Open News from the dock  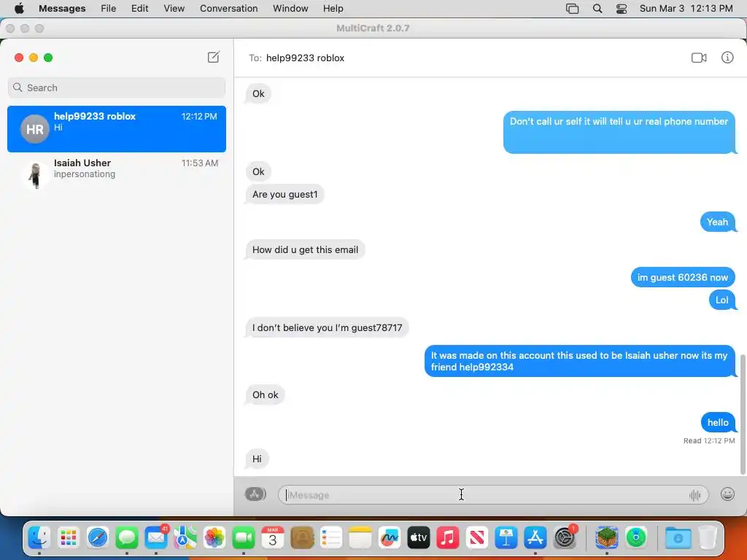[477, 537]
